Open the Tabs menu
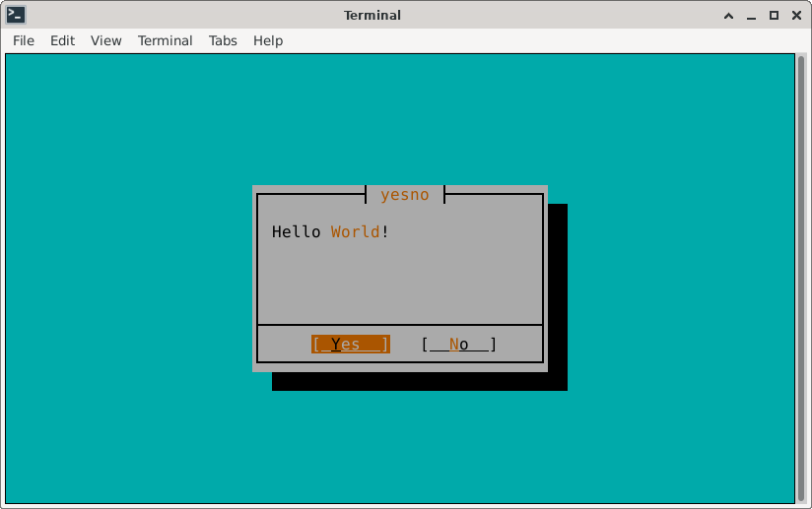Image resolution: width=812 pixels, height=509 pixels. (223, 40)
